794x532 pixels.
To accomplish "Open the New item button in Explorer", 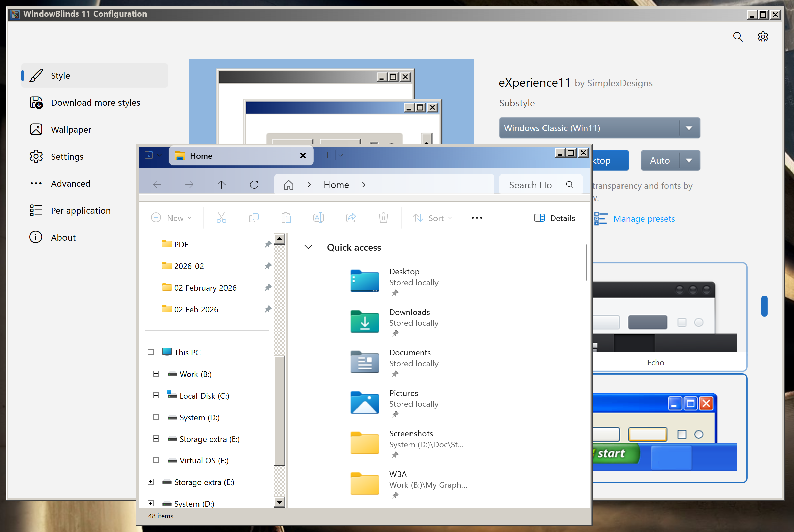I will tap(171, 218).
